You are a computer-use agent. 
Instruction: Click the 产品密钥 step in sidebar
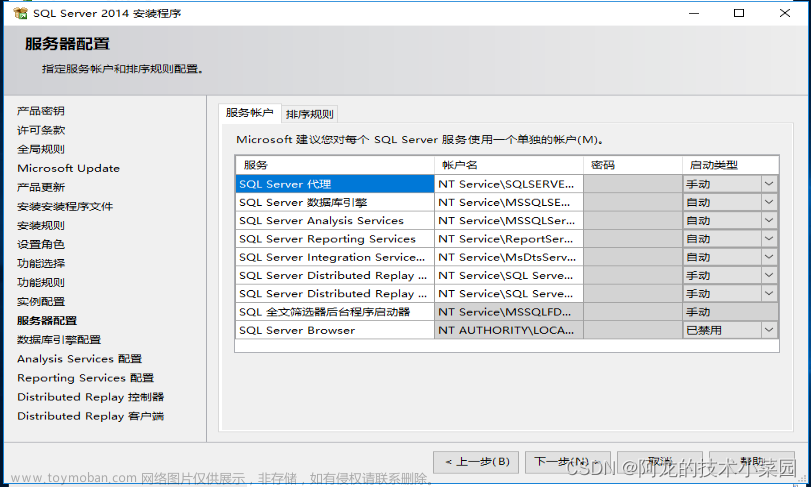41,111
